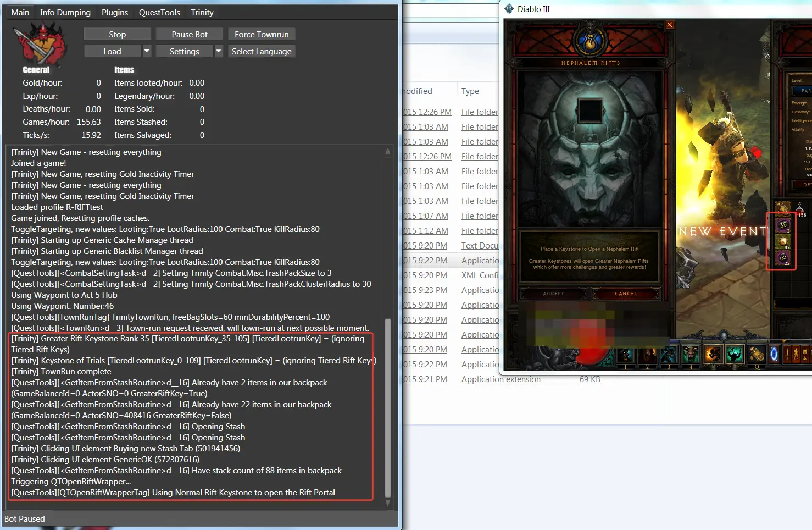Viewport: 812px width, 530px height.
Task: Open the Settings button dropdown arrow
Action: (x=218, y=51)
